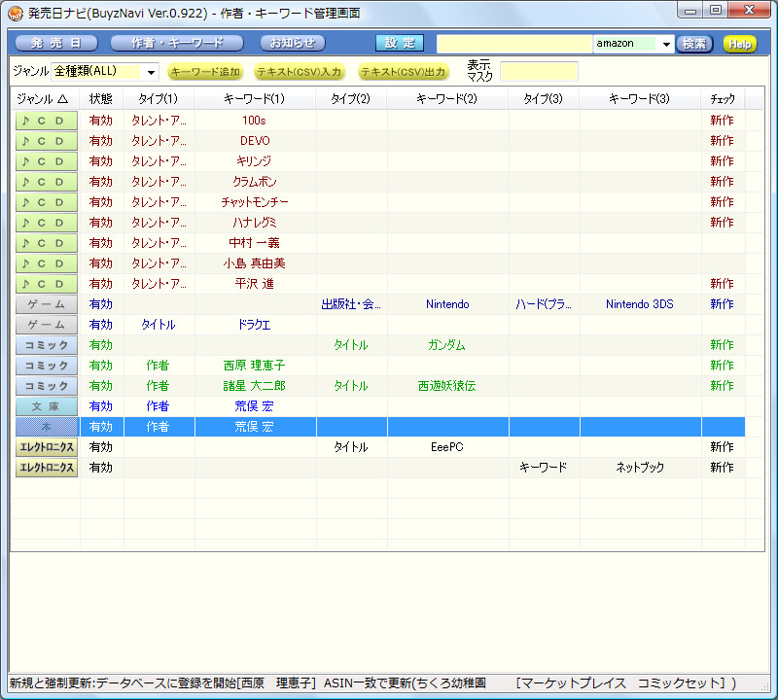Select keyword cell キリンジ
778x700 pixels.
(255, 161)
